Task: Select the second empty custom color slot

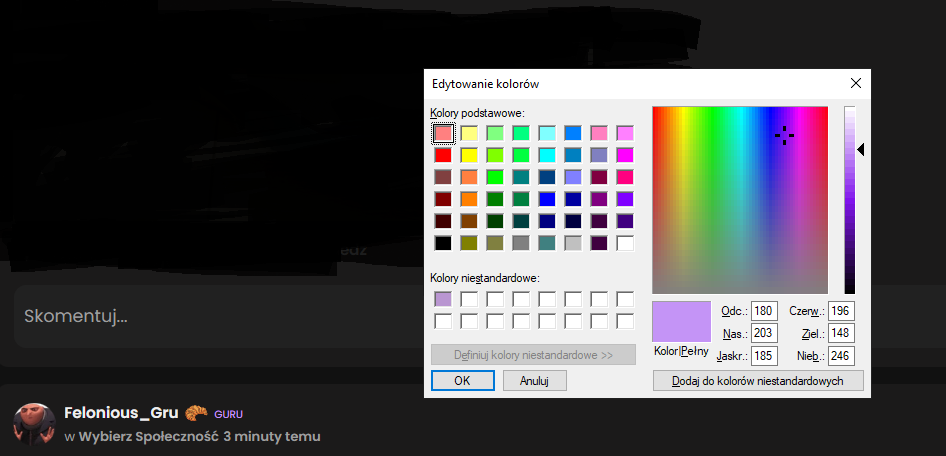Action: coord(469,299)
